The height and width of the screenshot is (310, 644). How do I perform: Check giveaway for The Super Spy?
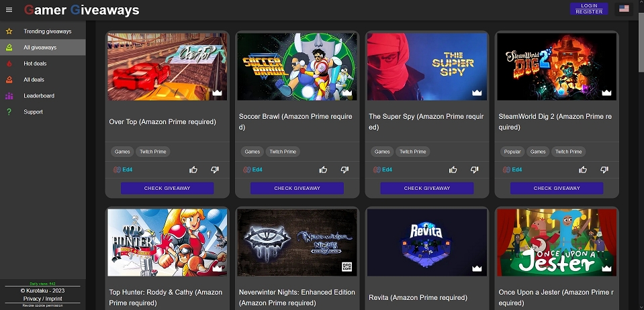(426, 188)
